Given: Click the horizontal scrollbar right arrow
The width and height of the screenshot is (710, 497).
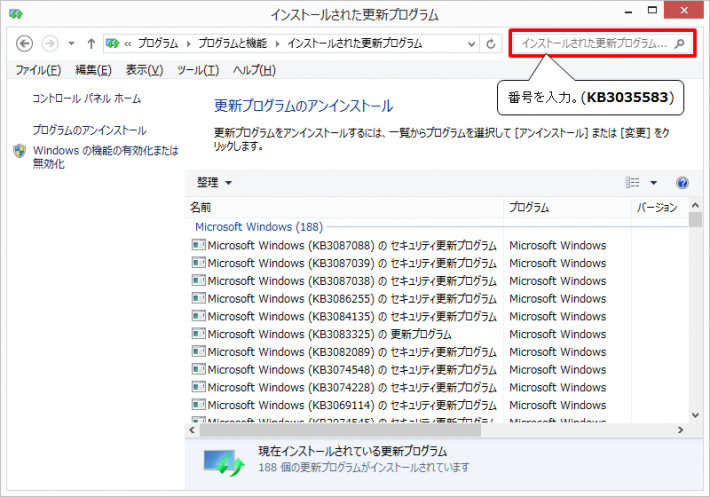Looking at the screenshot, I should tap(680, 430).
